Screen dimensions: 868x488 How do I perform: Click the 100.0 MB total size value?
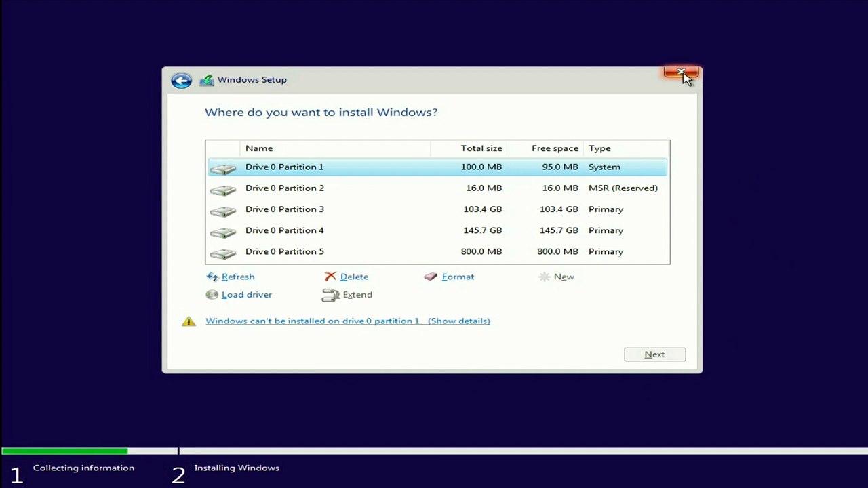[x=481, y=167]
